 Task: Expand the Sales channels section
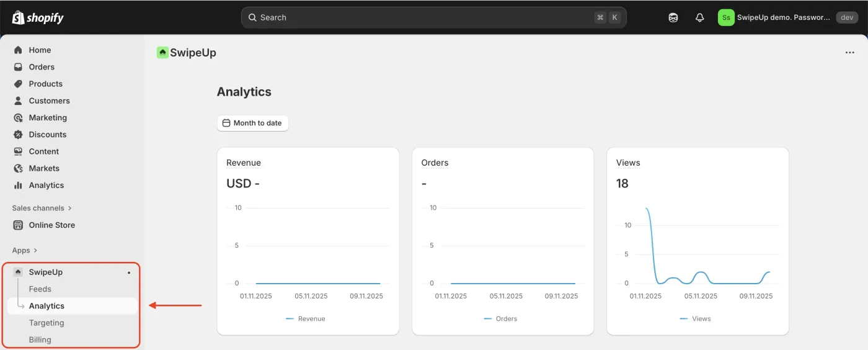click(x=42, y=209)
